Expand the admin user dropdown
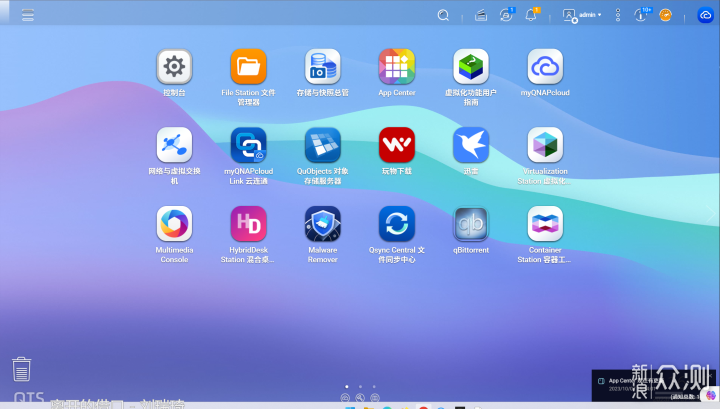The height and width of the screenshot is (409, 720). click(582, 15)
